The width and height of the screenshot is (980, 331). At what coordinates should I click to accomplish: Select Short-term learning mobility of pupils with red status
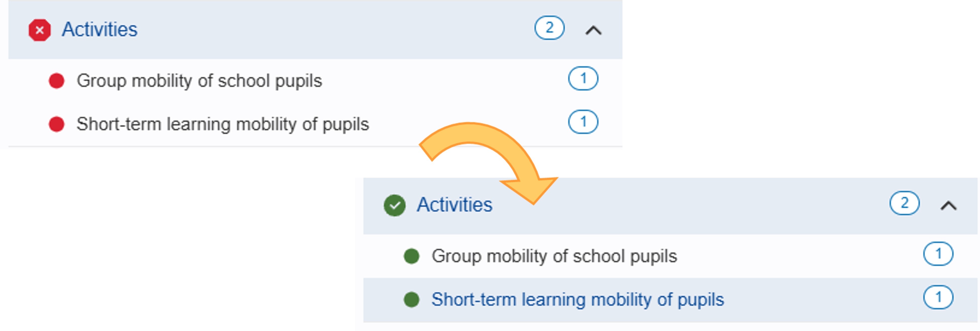pos(222,124)
